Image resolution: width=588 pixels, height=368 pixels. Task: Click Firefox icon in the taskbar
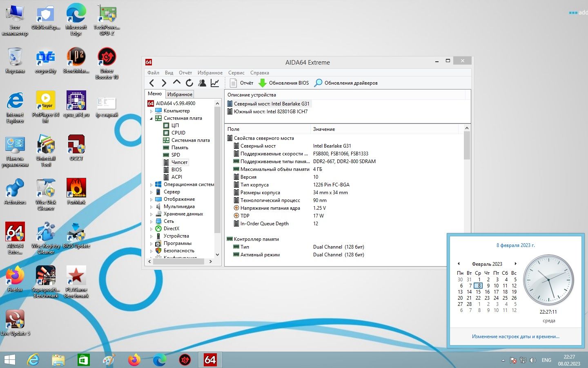click(134, 360)
